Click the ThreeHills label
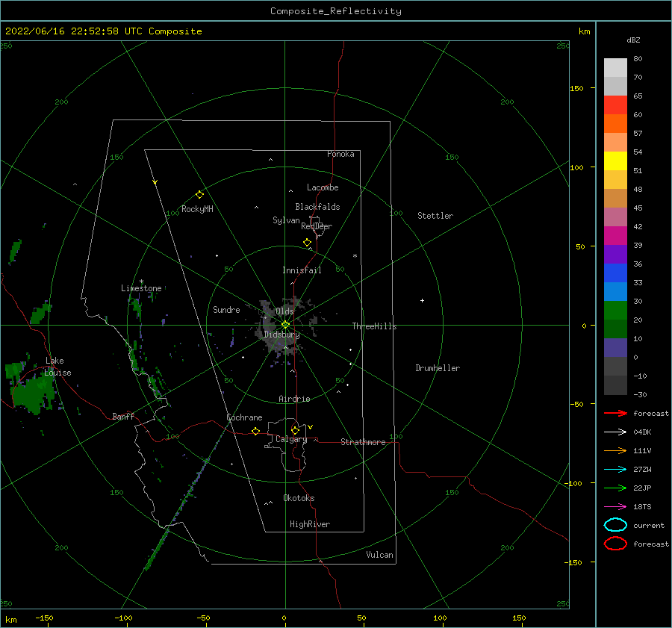The height and width of the screenshot is (628, 672). (x=375, y=326)
